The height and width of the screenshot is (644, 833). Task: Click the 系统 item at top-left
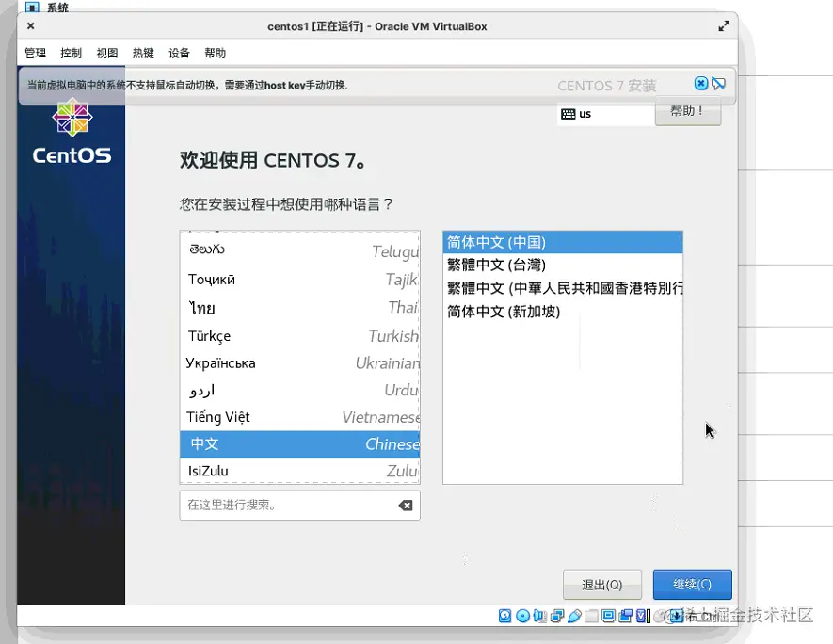click(x=57, y=7)
